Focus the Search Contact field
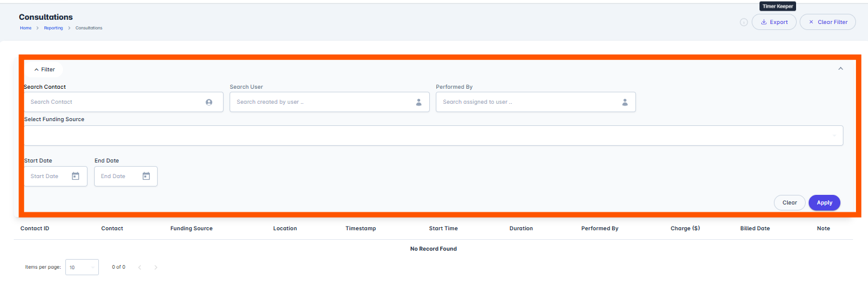 pos(123,102)
